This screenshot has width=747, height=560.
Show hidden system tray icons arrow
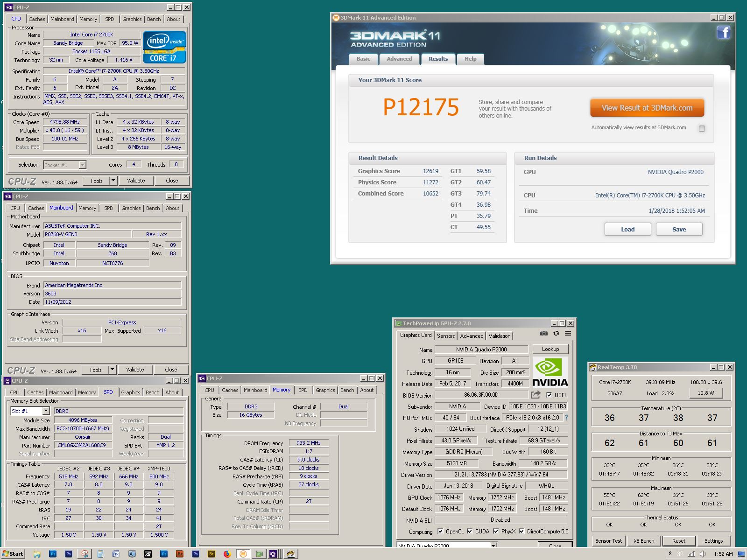[670, 554]
